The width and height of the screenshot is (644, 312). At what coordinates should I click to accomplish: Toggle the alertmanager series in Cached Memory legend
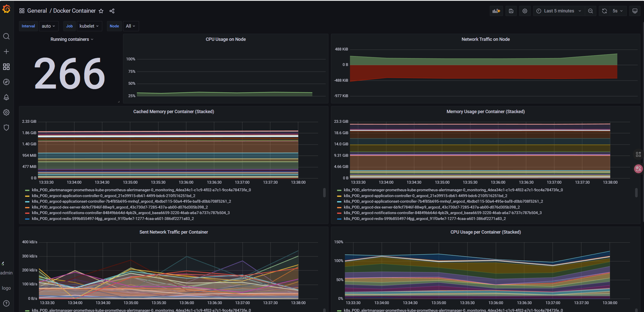pos(141,190)
